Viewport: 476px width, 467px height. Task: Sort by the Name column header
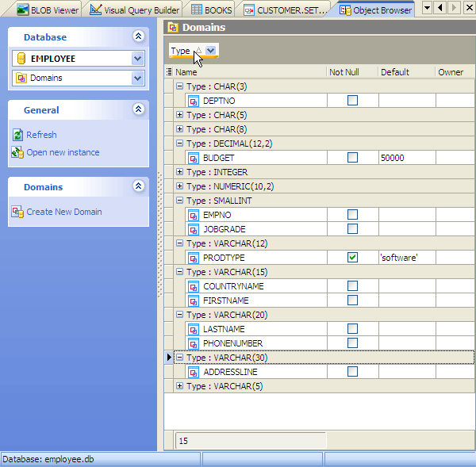250,72
